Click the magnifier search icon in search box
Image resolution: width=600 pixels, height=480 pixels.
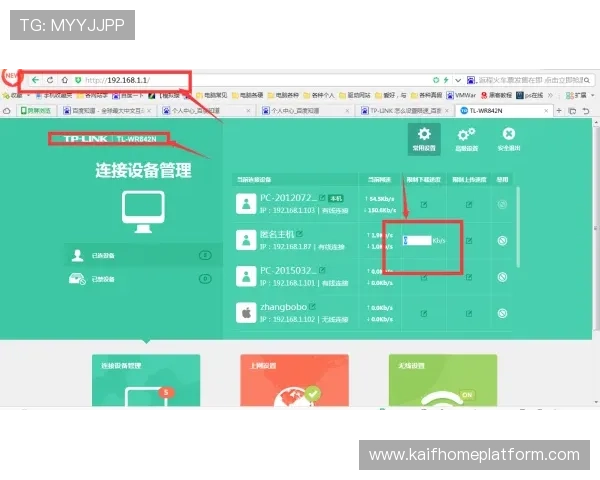(587, 80)
